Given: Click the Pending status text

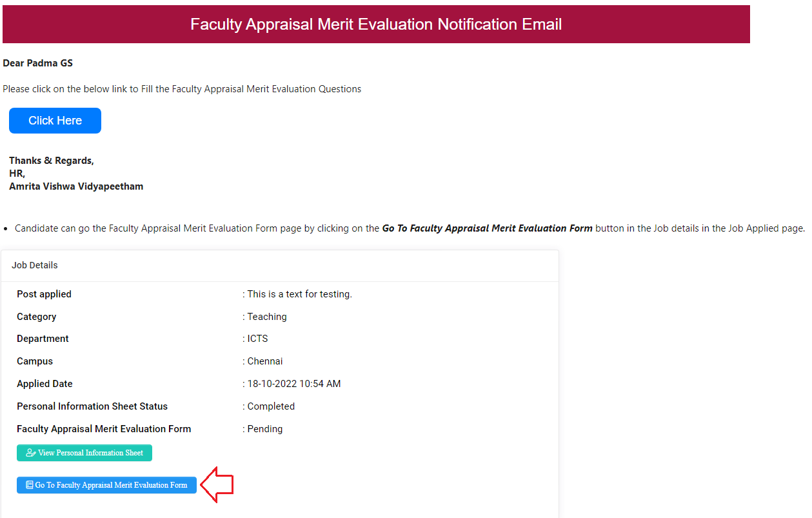Looking at the screenshot, I should pyautogui.click(x=265, y=429).
